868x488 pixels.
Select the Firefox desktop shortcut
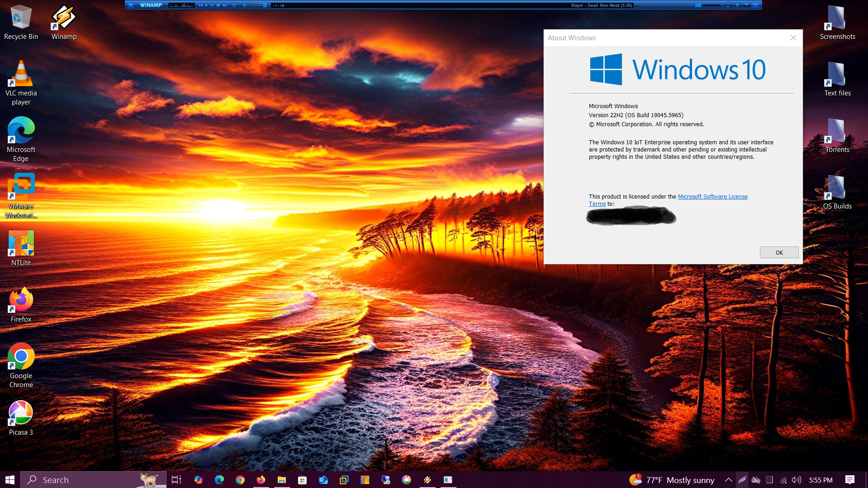tap(21, 304)
